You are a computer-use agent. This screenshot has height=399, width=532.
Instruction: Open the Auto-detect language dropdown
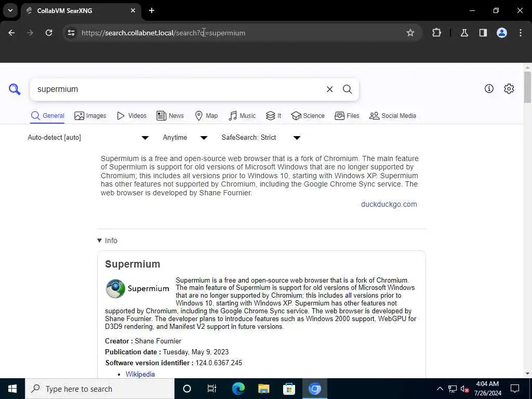(88, 137)
